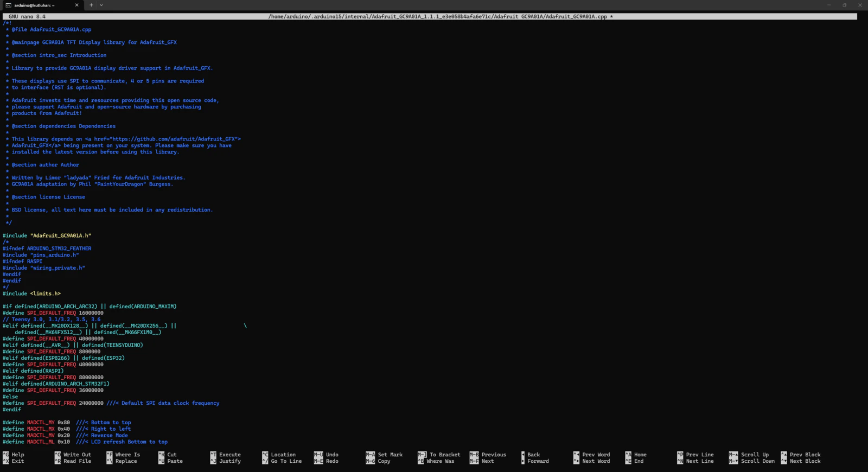The width and height of the screenshot is (868, 472).
Task: Click the 'GNU nano 8.4' title text
Action: [x=27, y=17]
